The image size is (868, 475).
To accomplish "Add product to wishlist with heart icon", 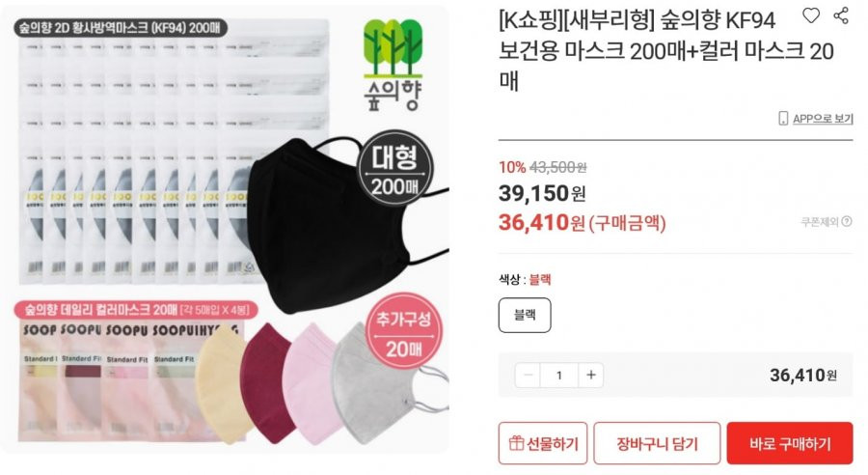I will pos(810,16).
